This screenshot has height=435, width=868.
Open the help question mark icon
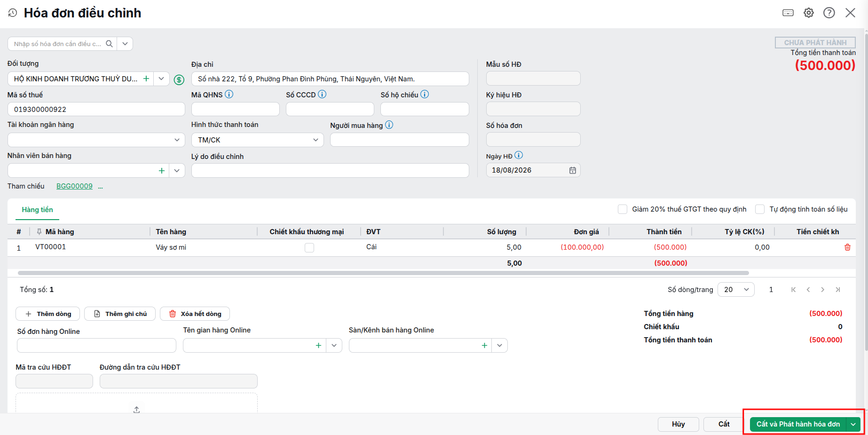point(829,13)
